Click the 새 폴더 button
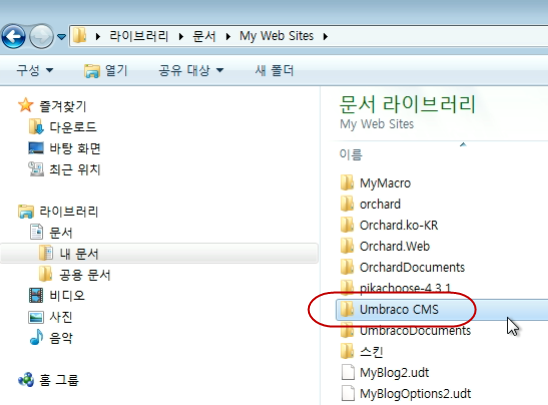The width and height of the screenshot is (548, 405). click(x=274, y=70)
